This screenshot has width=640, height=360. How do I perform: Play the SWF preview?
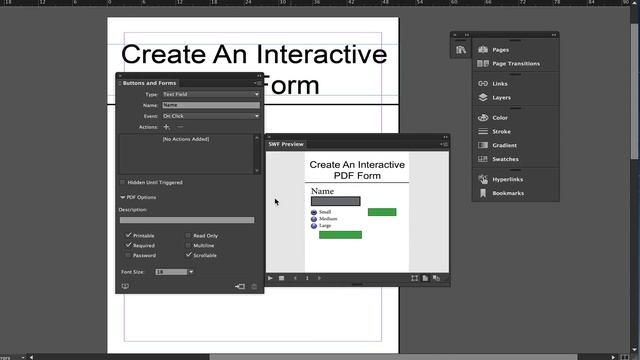(270, 278)
